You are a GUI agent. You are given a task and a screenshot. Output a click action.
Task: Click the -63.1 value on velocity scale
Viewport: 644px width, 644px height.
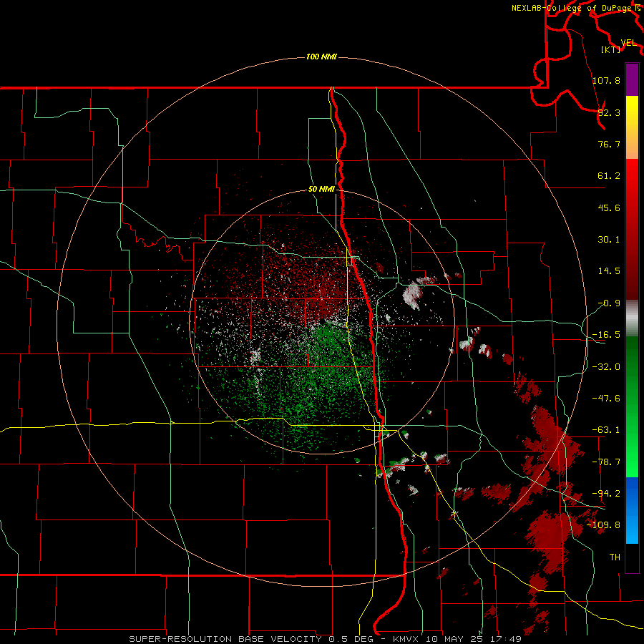(606, 430)
